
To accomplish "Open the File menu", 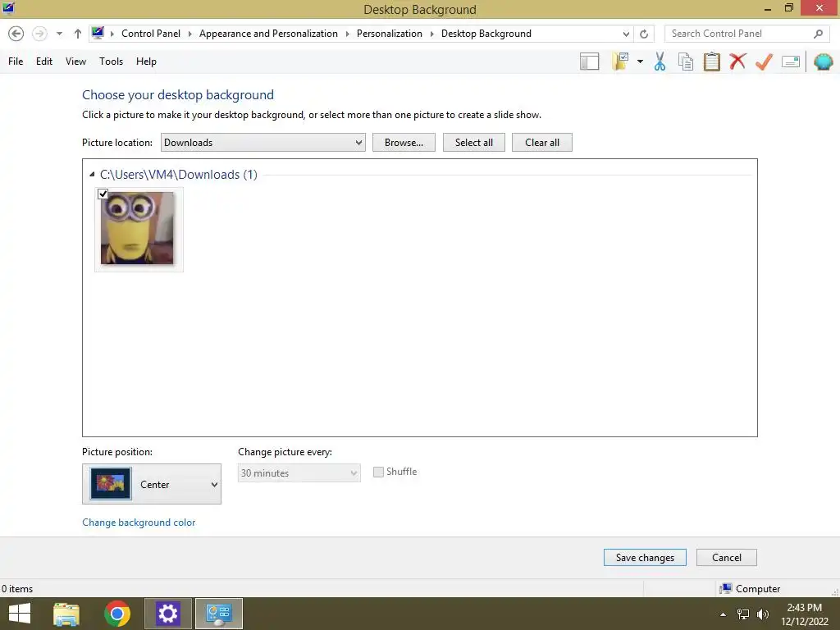I will 16,62.
